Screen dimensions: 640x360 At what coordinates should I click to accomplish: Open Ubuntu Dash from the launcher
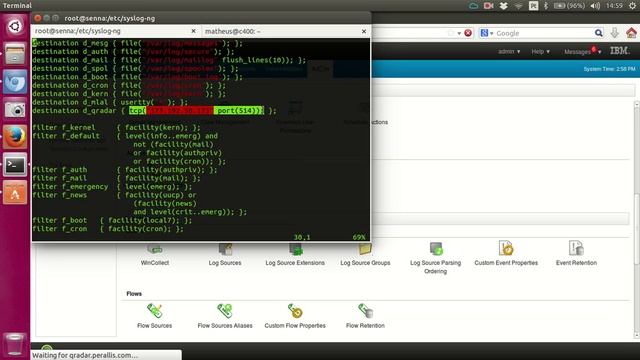tap(15, 27)
